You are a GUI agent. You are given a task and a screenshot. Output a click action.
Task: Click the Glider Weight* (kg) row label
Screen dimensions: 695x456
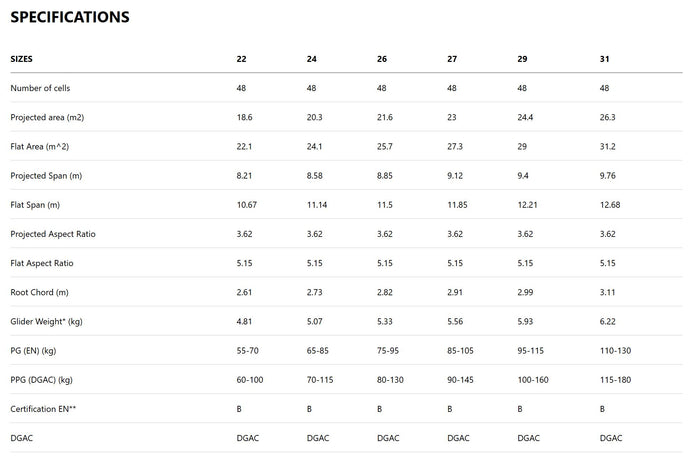click(x=48, y=321)
